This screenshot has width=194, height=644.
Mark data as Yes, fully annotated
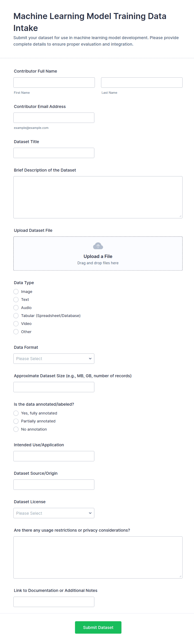(16, 413)
